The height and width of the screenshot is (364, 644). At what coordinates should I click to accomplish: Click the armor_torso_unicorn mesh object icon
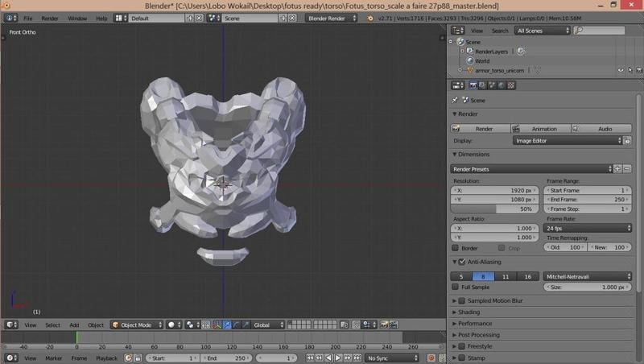coord(469,70)
